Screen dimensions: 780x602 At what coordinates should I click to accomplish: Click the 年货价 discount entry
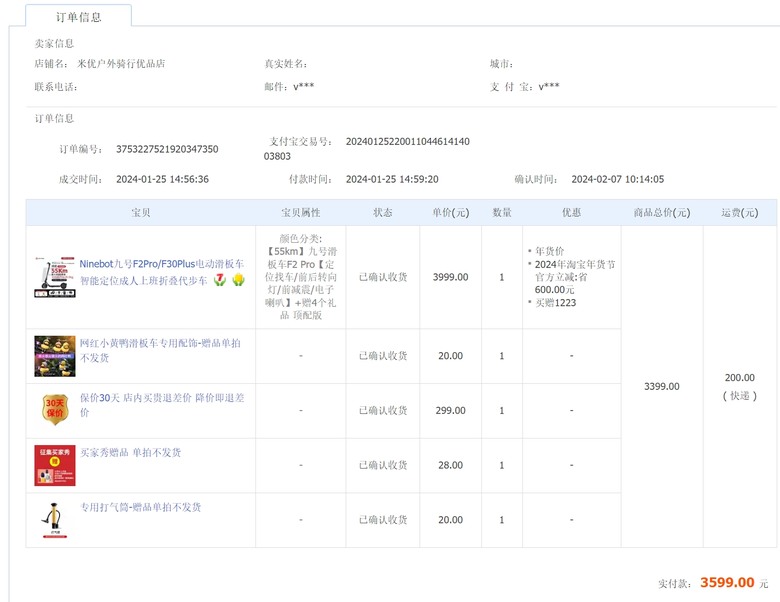pyautogui.click(x=549, y=251)
